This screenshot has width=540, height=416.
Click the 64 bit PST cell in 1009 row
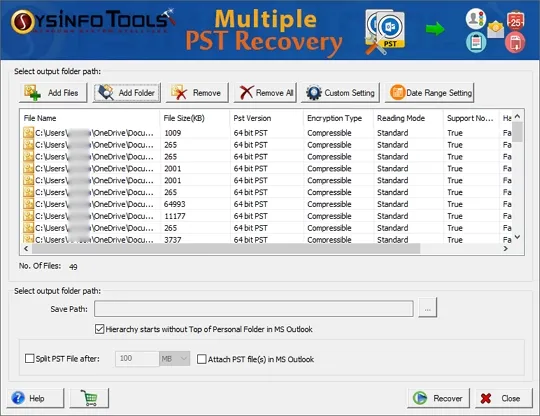(250, 133)
